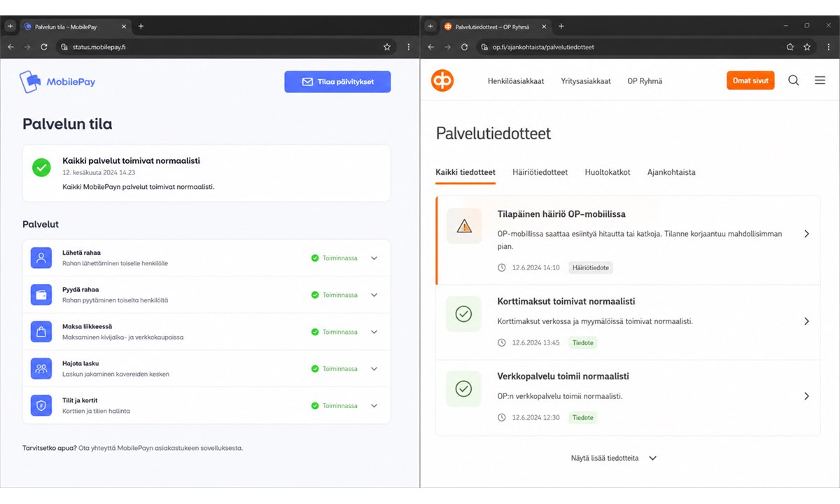Image resolution: width=840 pixels, height=504 pixels.
Task: Switch to the Ajankohtaista tab
Action: [671, 172]
